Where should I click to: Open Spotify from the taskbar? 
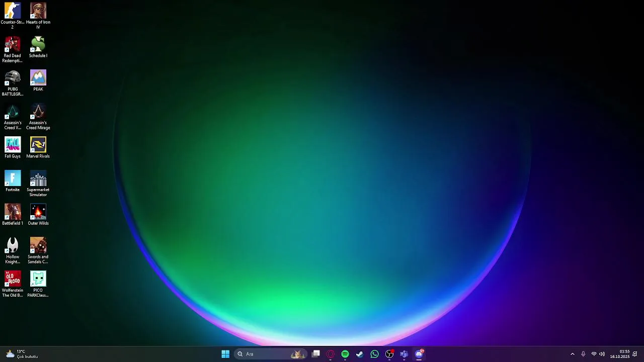pos(345,354)
